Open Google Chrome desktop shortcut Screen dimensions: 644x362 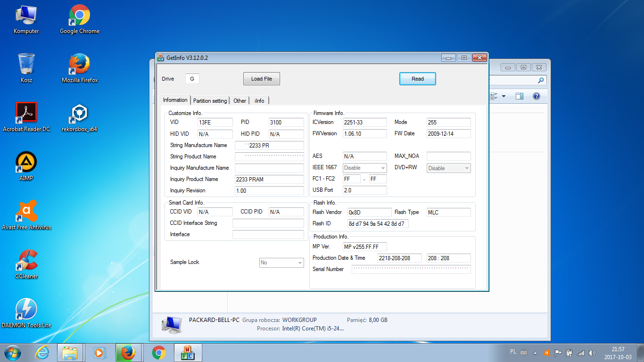(x=80, y=20)
